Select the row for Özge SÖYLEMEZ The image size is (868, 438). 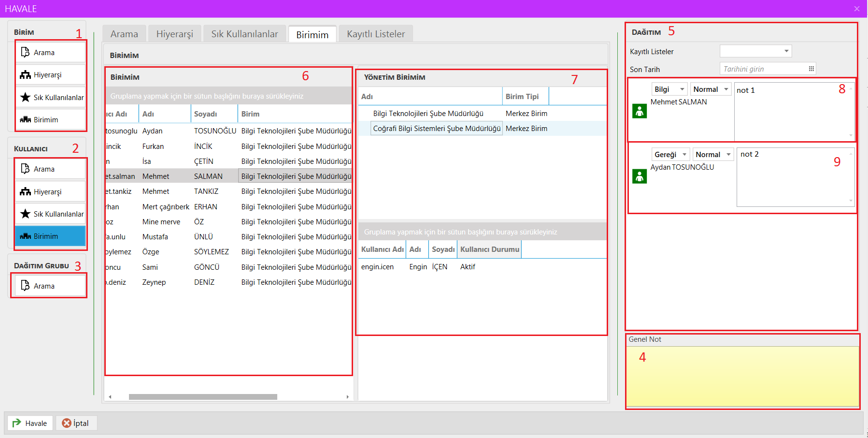[228, 251]
